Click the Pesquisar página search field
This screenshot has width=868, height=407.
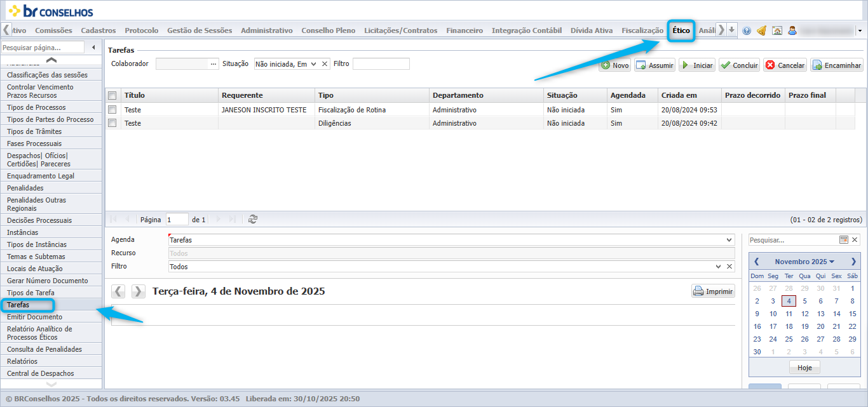pos(43,48)
